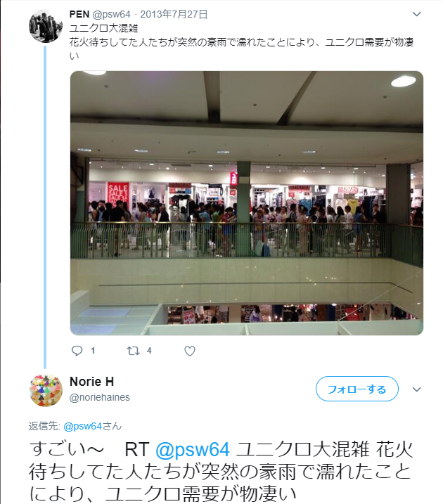Image resolution: width=443 pixels, height=504 pixels.
Task: Like the tweet with the heart icon
Action: [x=190, y=351]
